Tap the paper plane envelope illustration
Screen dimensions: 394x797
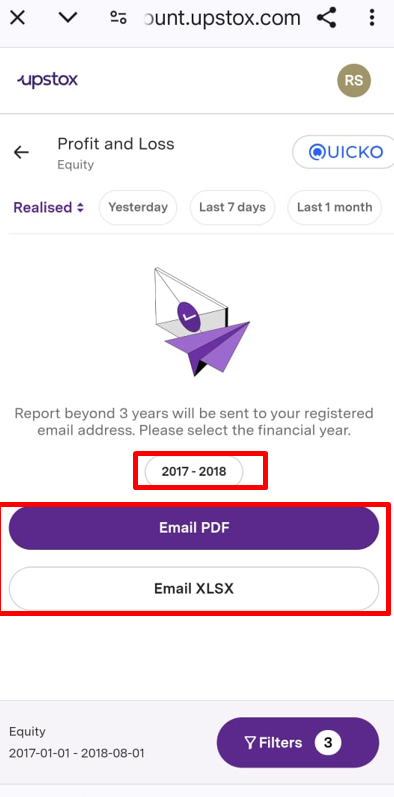202,322
